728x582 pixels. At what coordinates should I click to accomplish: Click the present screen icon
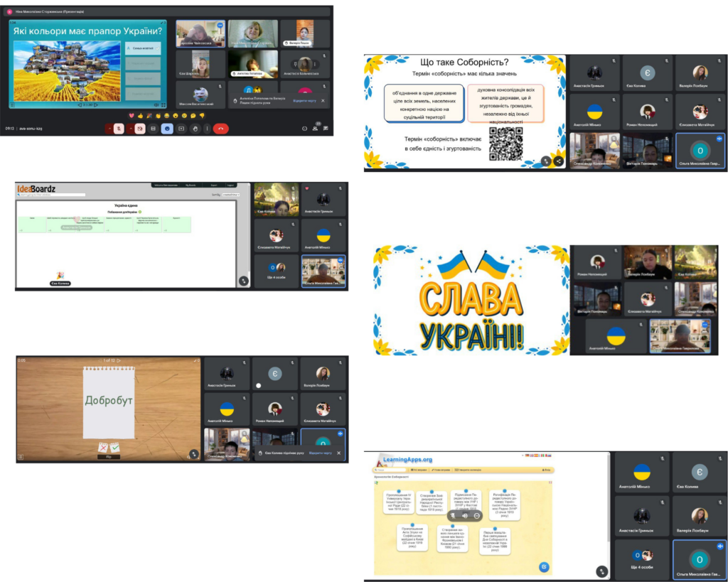(181, 129)
